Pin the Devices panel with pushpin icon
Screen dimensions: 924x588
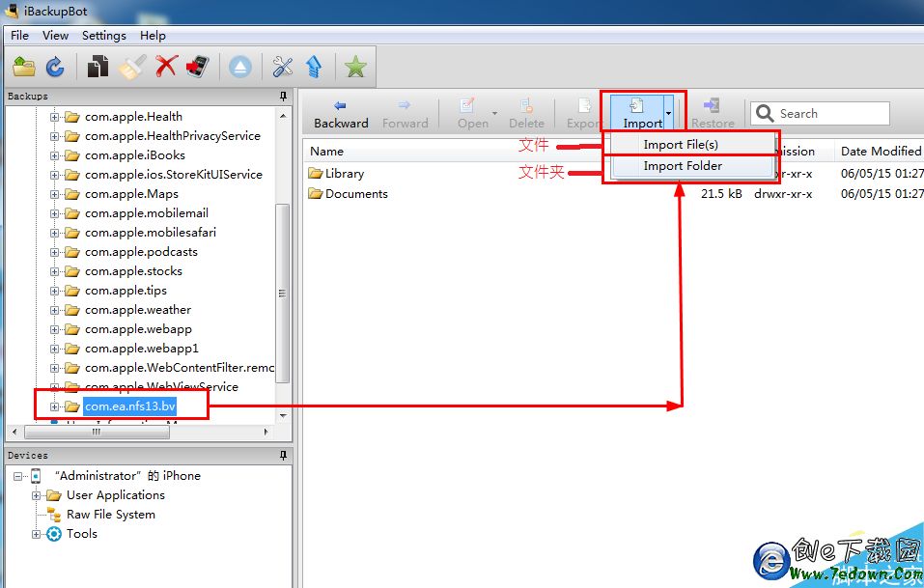click(283, 455)
